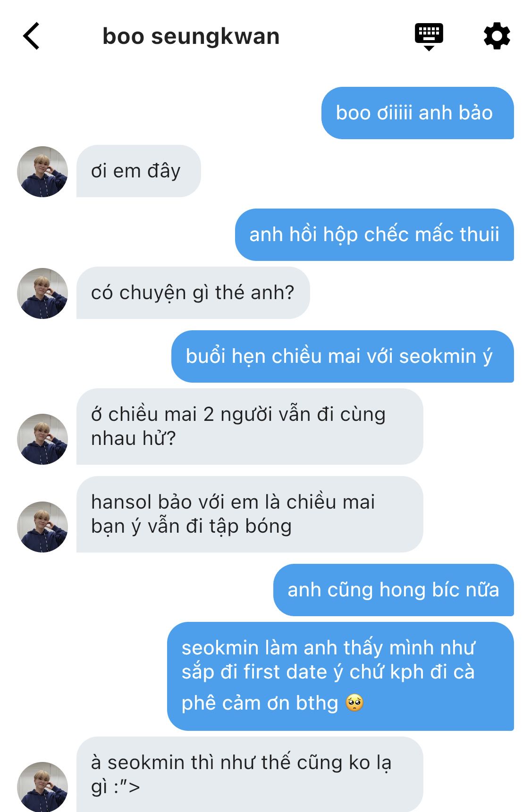Image resolution: width=531 pixels, height=812 pixels.
Task: Hide keyboard using the keyboard icon
Action: tap(429, 36)
